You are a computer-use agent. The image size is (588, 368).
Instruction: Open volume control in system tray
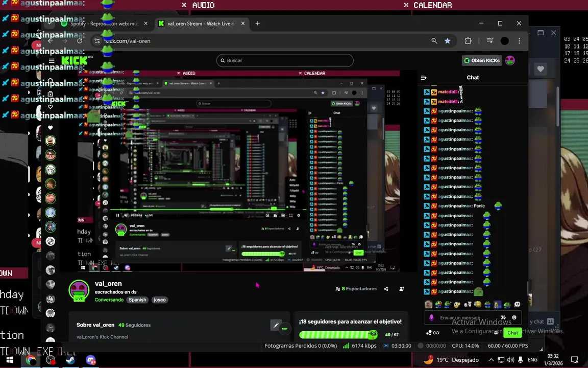click(x=510, y=360)
